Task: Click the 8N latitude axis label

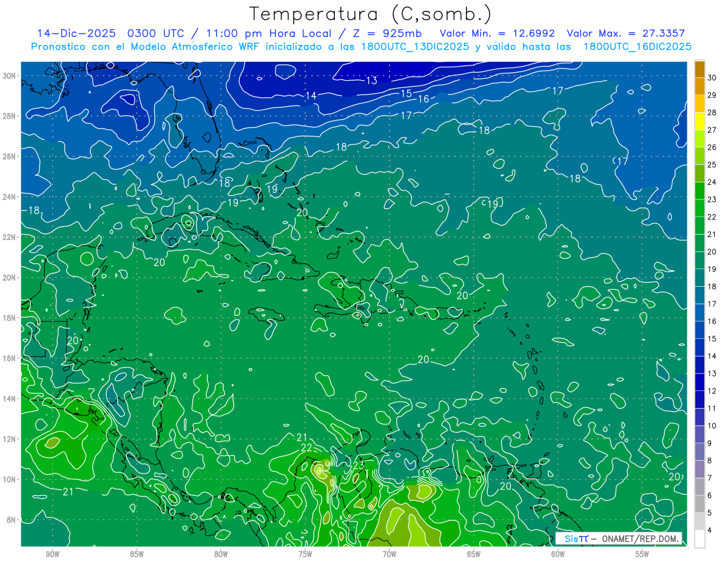Action: (13, 520)
